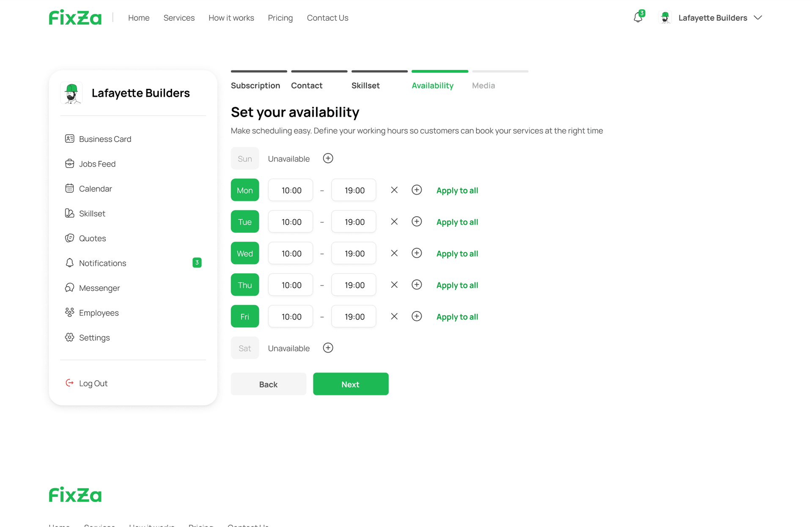Expand the Lafayette Builders account menu

(x=758, y=17)
